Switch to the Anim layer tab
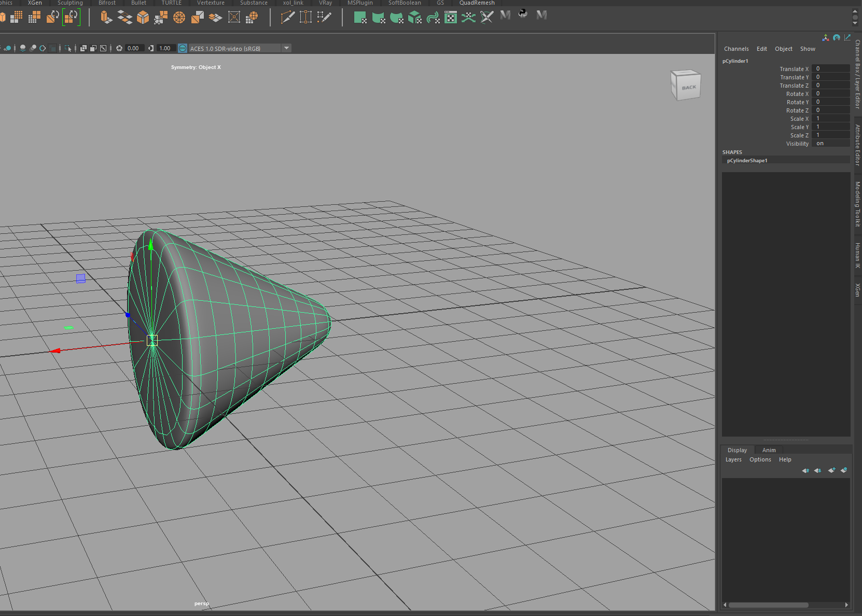 [769, 450]
